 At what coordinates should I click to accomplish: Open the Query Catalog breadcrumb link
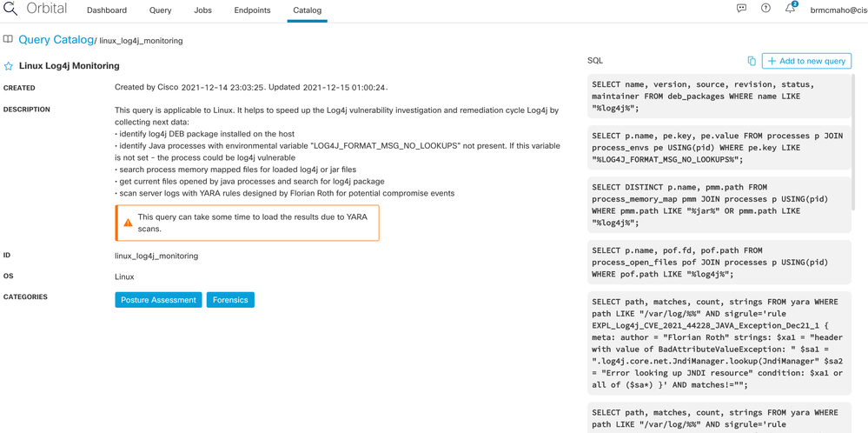56,40
